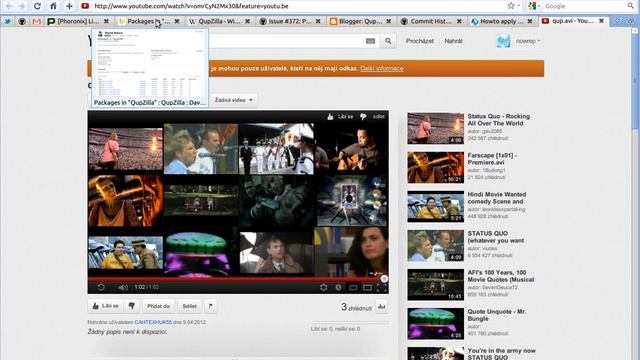Open Status Quo - Rocking All Over The World suggestion

[499, 120]
